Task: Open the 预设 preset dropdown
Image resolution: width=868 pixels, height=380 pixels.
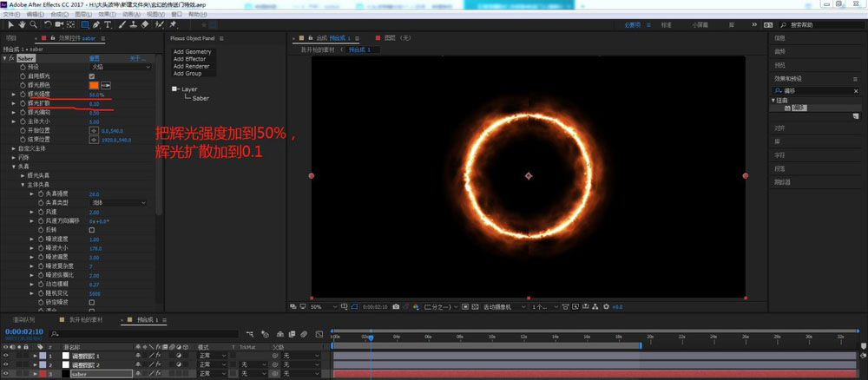Action: 121,67
